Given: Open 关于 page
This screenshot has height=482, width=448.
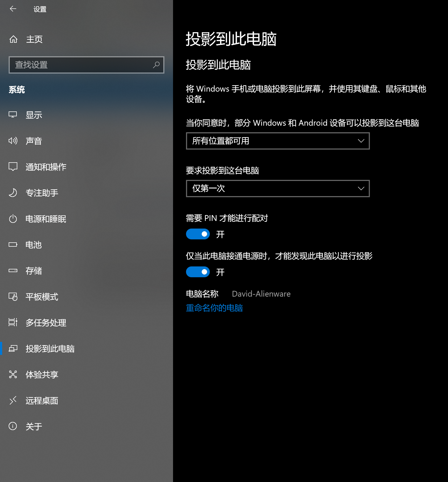Looking at the screenshot, I should tap(87, 427).
